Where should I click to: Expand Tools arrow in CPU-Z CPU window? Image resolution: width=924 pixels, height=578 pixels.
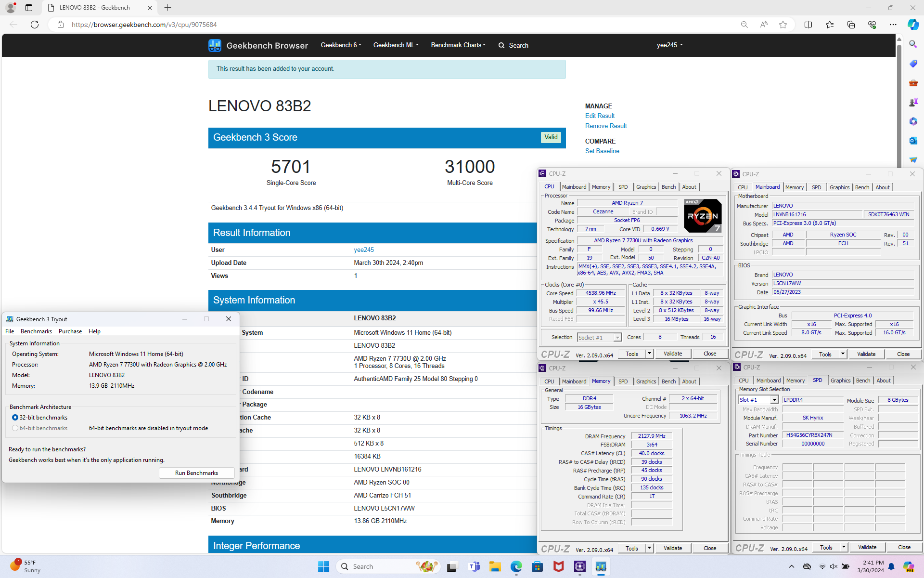tap(649, 354)
